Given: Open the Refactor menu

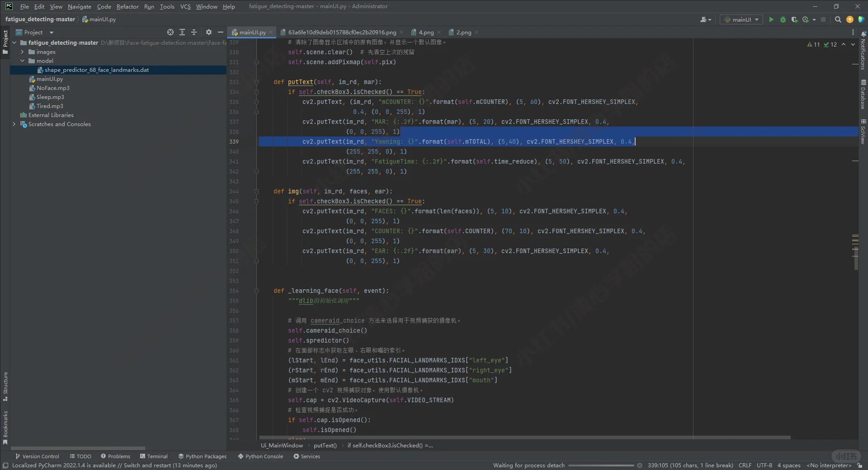Looking at the screenshot, I should (x=127, y=6).
